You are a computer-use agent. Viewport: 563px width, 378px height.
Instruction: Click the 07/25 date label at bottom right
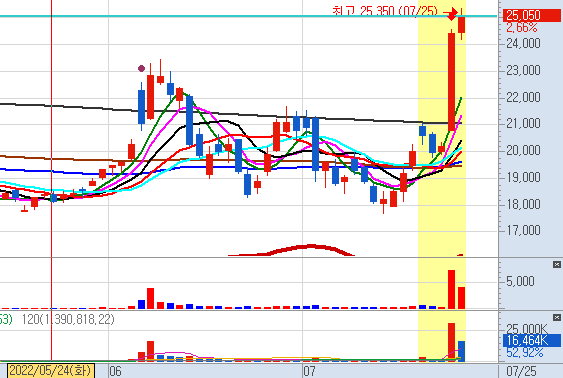521,371
